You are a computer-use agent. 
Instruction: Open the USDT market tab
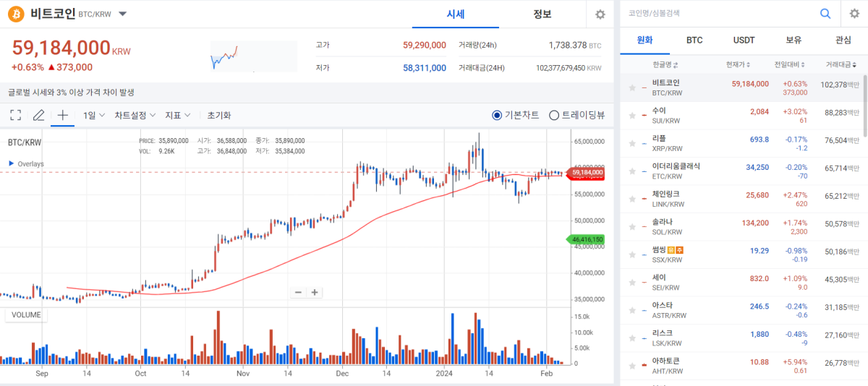[744, 40]
